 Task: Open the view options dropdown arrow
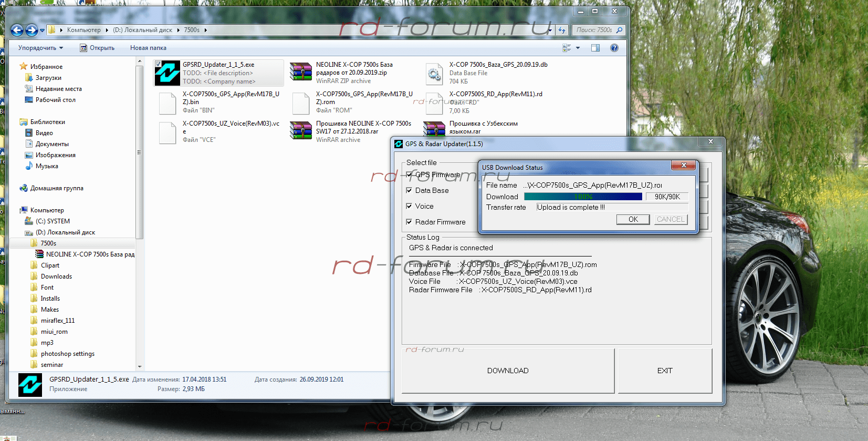(x=578, y=48)
